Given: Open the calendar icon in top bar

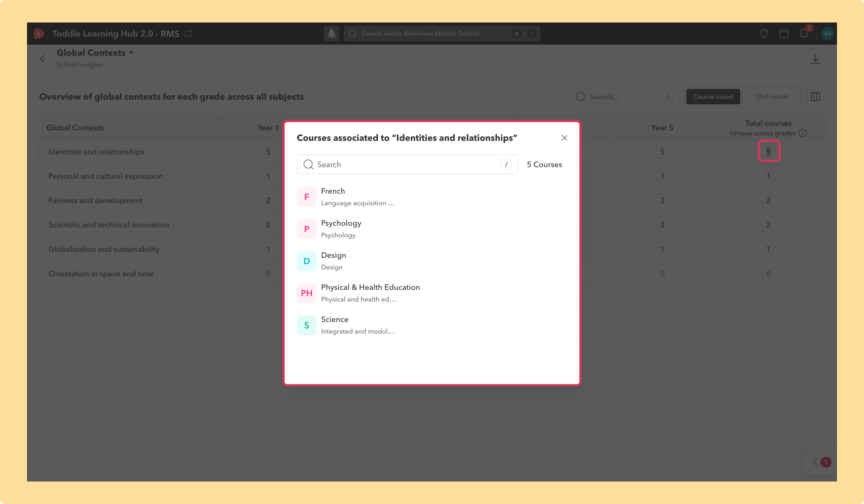Looking at the screenshot, I should [784, 34].
